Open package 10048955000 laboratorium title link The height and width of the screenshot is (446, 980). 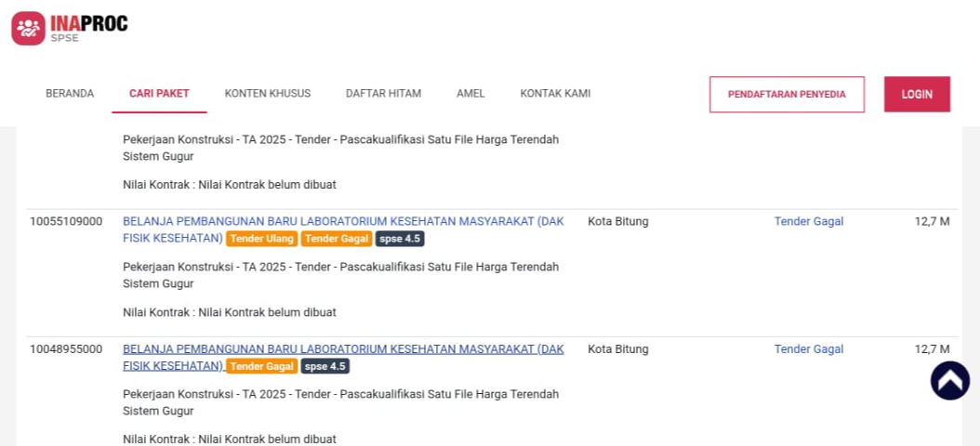point(343,349)
